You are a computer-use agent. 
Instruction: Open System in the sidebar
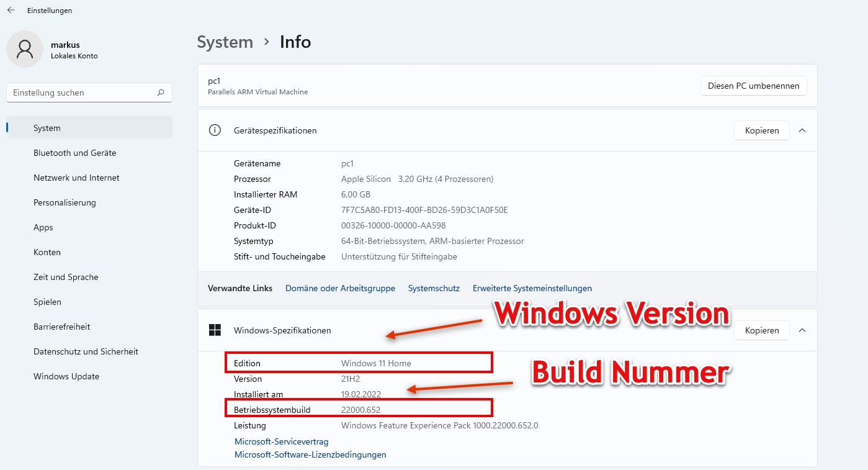(47, 128)
